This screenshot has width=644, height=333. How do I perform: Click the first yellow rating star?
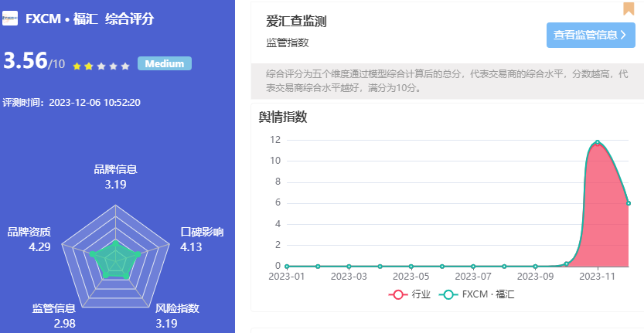coord(77,66)
